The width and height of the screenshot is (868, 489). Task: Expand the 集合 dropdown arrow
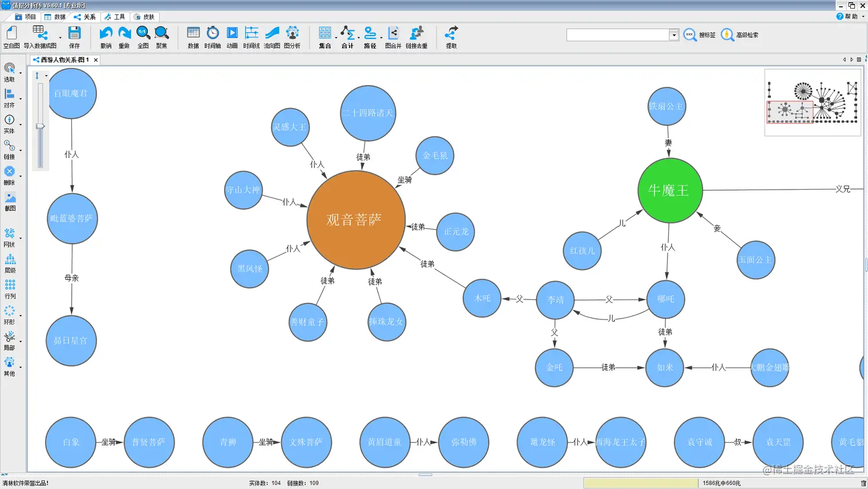336,38
